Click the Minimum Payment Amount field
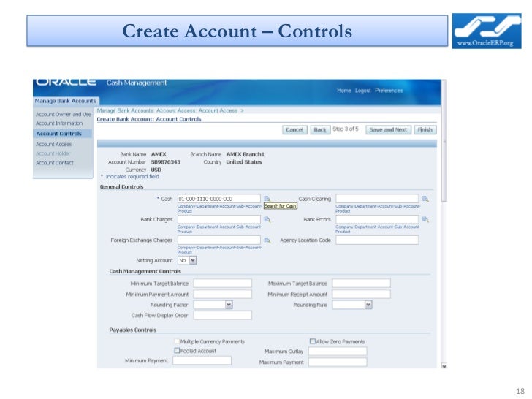The height and width of the screenshot is (399, 532). click(x=223, y=294)
